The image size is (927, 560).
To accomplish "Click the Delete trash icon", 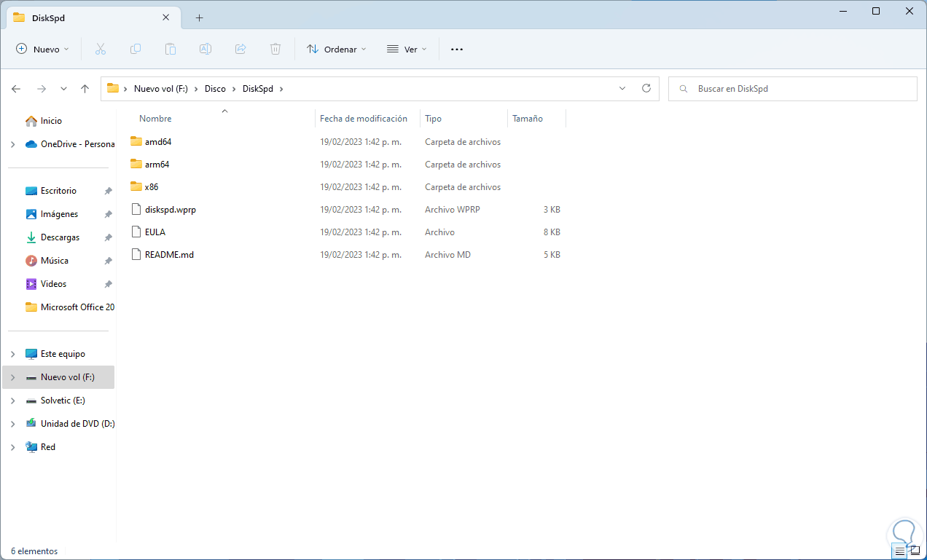I will 275,50.
